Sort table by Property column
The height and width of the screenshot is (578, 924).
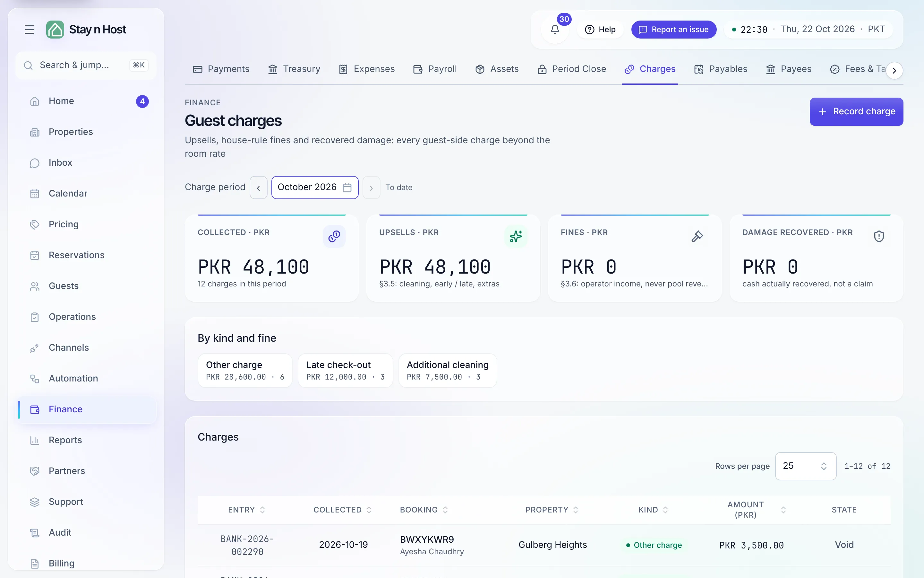[x=552, y=510]
